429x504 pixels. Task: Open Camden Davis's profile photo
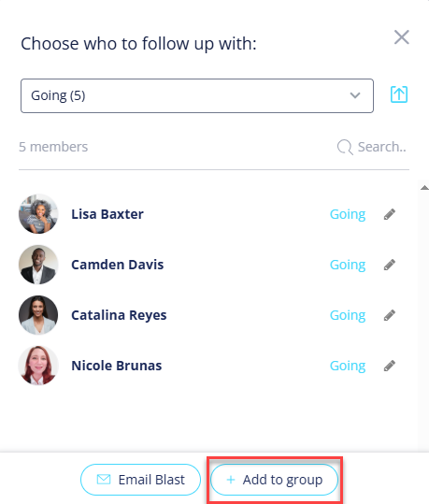point(38,265)
